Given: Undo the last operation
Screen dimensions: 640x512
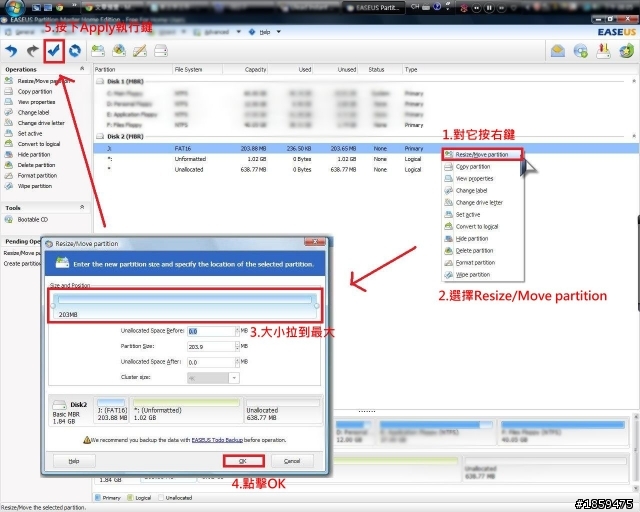Looking at the screenshot, I should coord(11,51).
